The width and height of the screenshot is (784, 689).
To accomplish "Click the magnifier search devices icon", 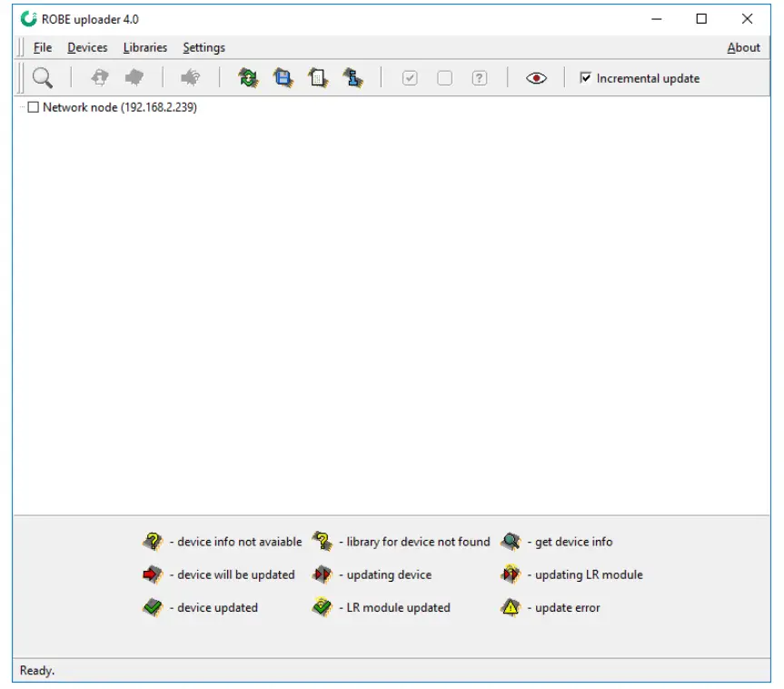I will (43, 78).
